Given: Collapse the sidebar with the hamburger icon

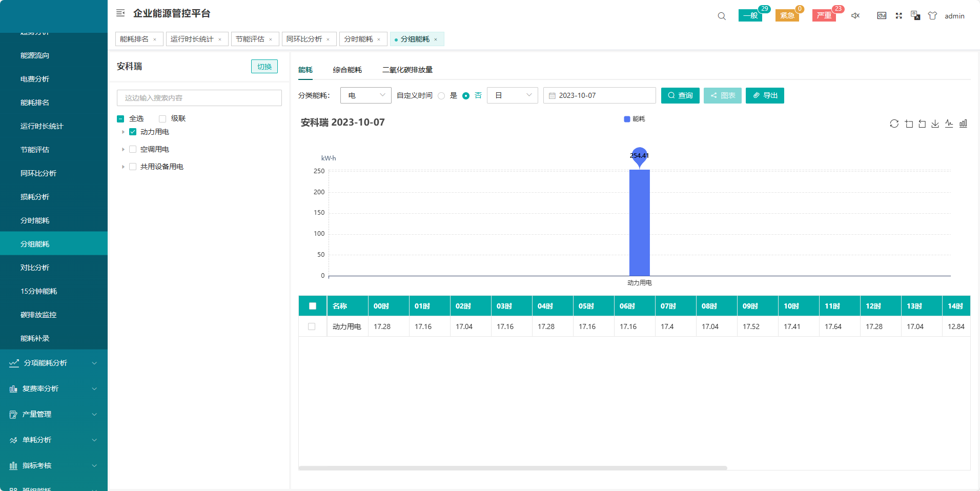Looking at the screenshot, I should point(120,13).
